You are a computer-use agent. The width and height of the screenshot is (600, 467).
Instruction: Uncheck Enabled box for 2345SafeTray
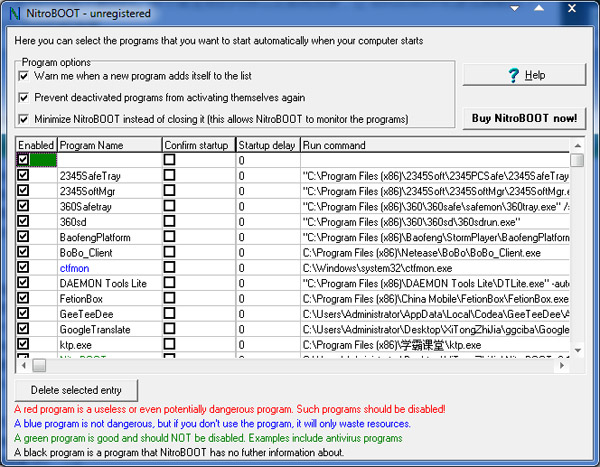[x=23, y=175]
